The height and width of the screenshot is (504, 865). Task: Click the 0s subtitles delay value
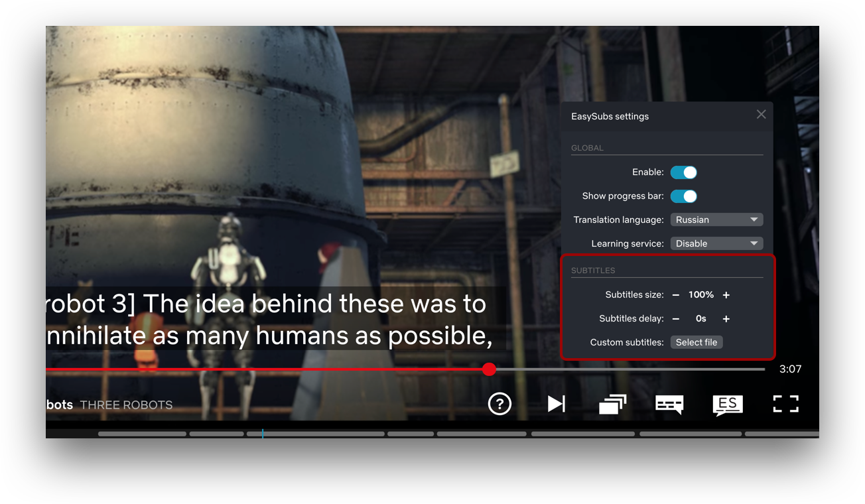(701, 319)
